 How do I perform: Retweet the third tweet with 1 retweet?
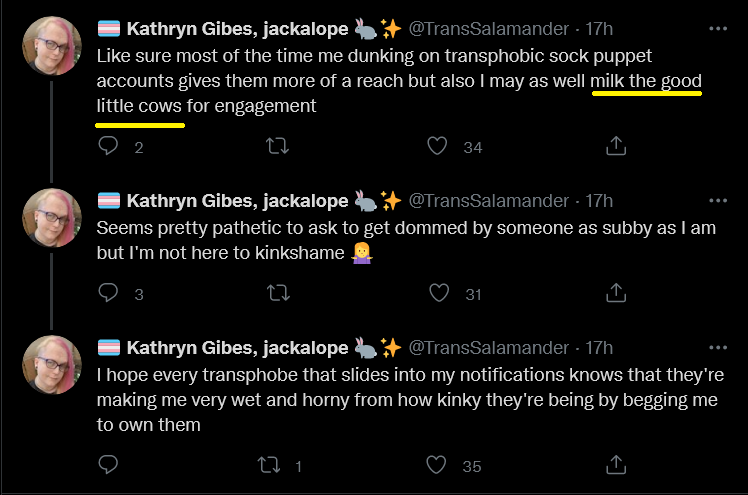click(x=269, y=464)
